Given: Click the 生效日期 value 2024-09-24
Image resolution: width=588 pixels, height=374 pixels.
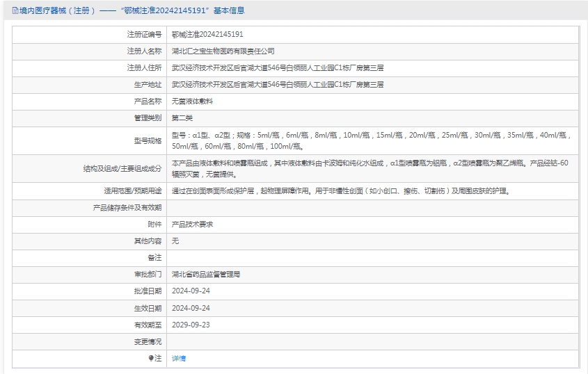Looking at the screenshot, I should [191, 308].
